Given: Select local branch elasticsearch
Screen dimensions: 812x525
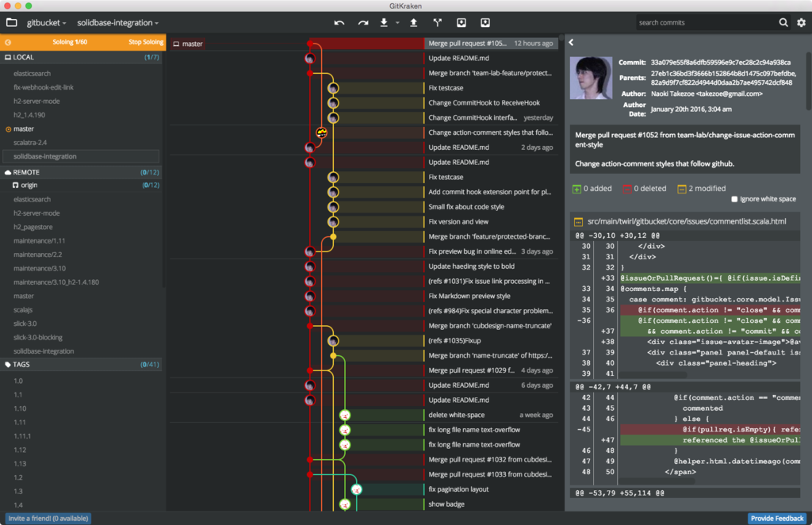Looking at the screenshot, I should (x=32, y=74).
